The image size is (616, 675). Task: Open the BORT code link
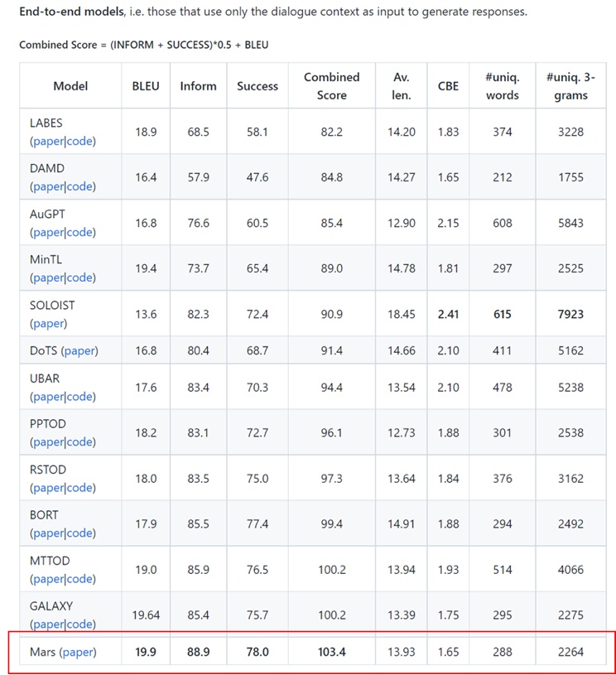[x=79, y=533]
